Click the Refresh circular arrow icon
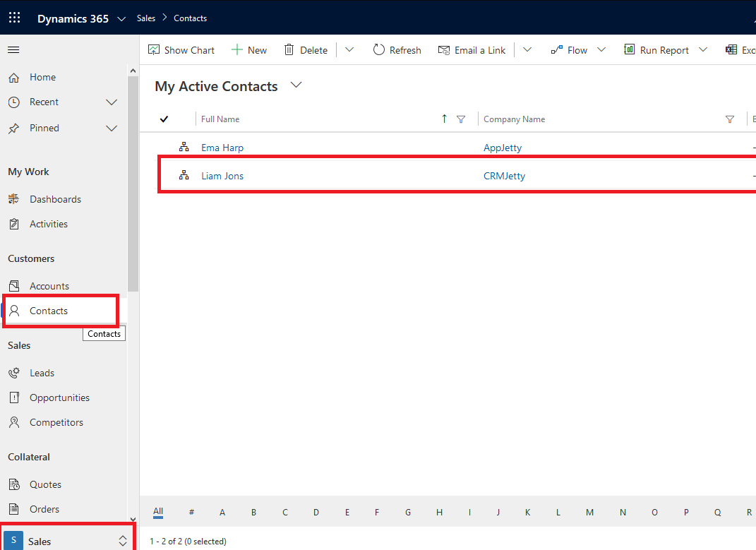Screen dimensions: 756x550 coord(379,49)
